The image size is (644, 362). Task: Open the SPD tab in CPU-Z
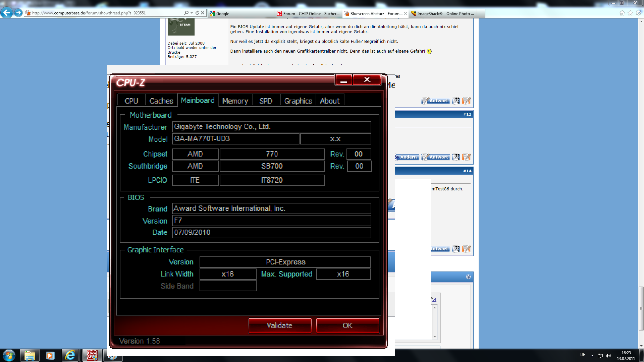click(x=266, y=101)
